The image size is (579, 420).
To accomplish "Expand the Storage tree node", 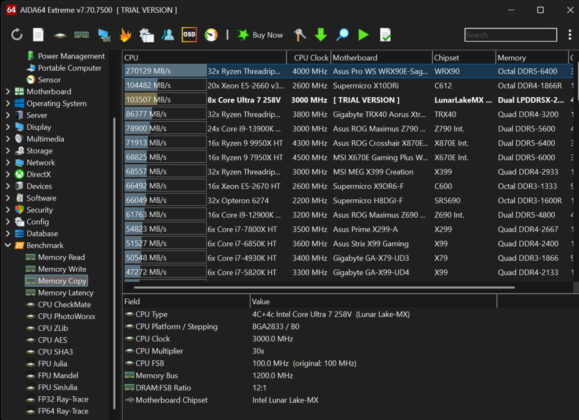I will (8, 151).
